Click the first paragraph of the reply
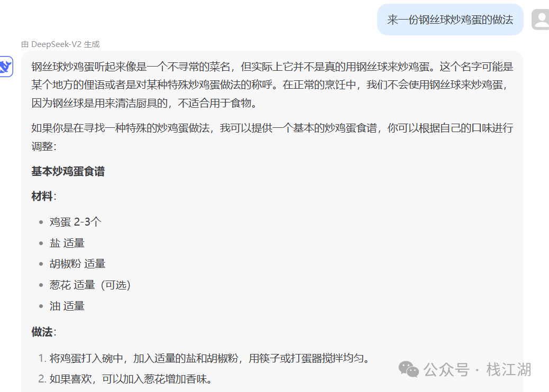549x392 pixels. point(272,85)
